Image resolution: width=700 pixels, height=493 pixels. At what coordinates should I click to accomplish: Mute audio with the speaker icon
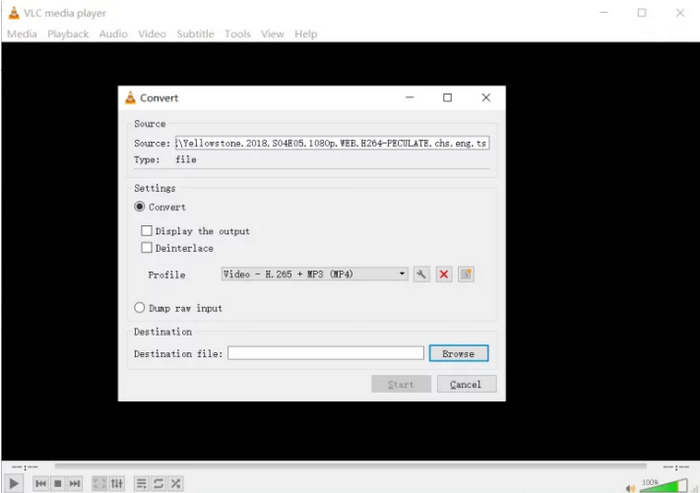tap(630, 488)
